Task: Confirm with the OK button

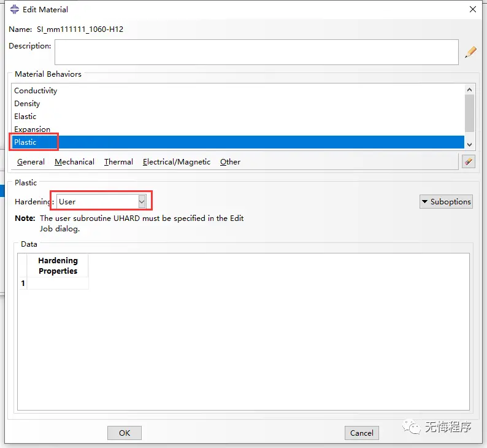Action: tap(125, 433)
